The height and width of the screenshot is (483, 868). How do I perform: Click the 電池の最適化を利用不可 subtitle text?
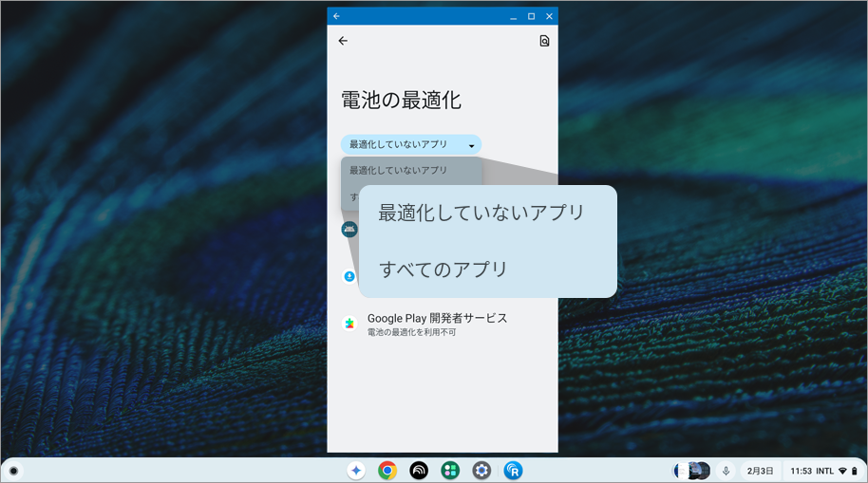(x=412, y=332)
